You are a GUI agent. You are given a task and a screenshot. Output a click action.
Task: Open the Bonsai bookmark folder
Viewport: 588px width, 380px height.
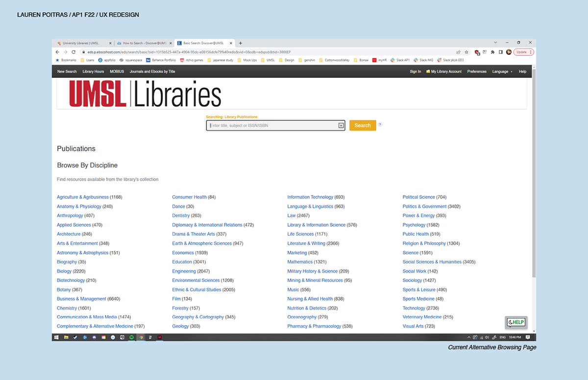[361, 60]
